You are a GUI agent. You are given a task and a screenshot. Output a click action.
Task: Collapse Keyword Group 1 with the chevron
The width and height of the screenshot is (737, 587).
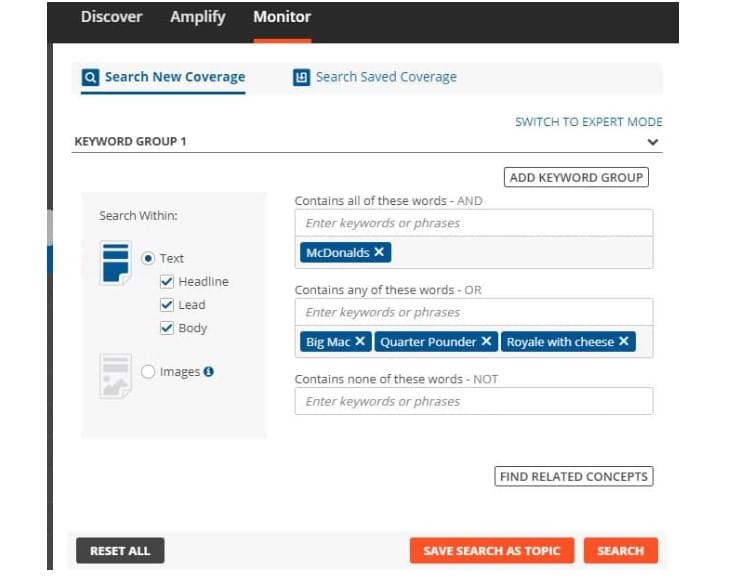pyautogui.click(x=653, y=142)
